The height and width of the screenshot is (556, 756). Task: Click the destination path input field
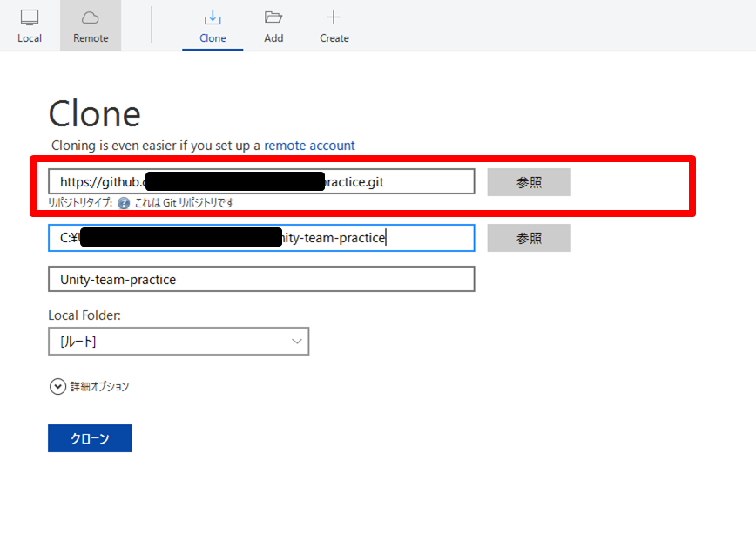[x=261, y=238]
